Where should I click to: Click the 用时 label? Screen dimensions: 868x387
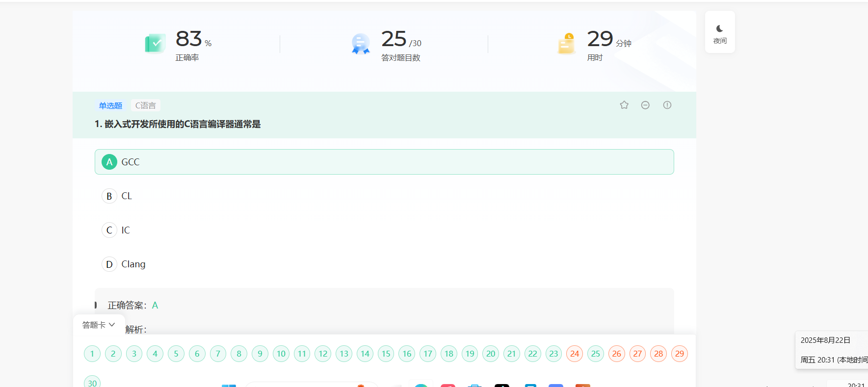tap(595, 58)
